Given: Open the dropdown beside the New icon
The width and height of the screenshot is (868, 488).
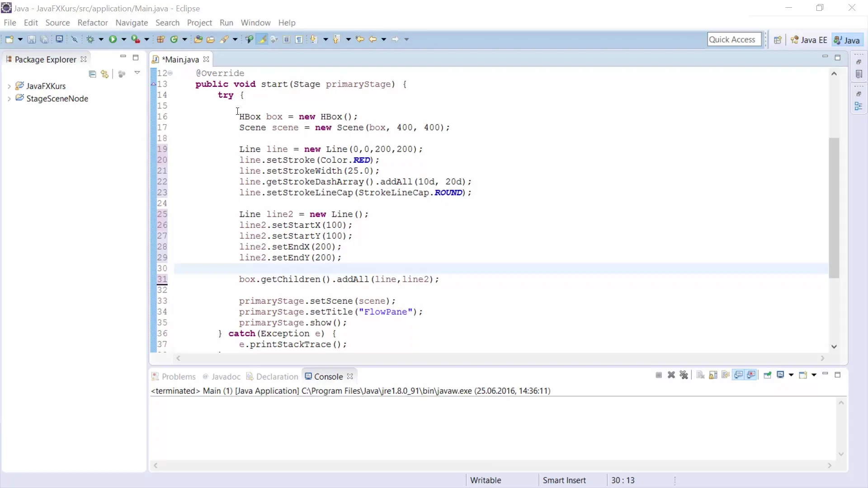Looking at the screenshot, I should tap(20, 39).
